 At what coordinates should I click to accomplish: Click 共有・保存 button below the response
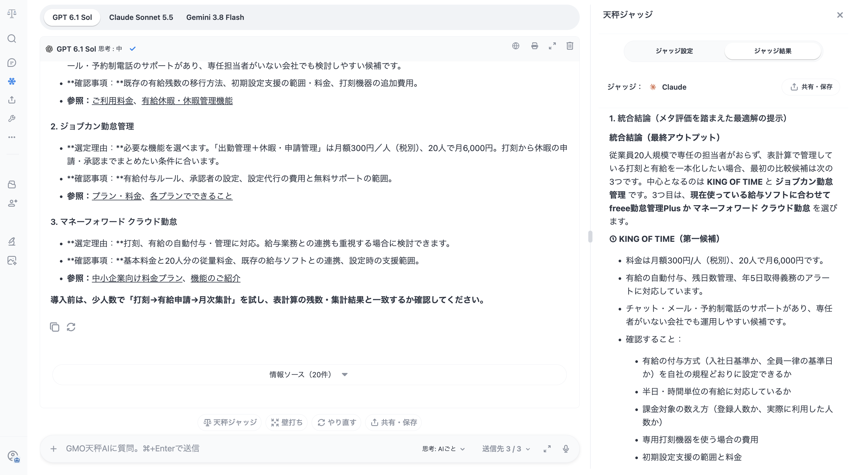[394, 423]
